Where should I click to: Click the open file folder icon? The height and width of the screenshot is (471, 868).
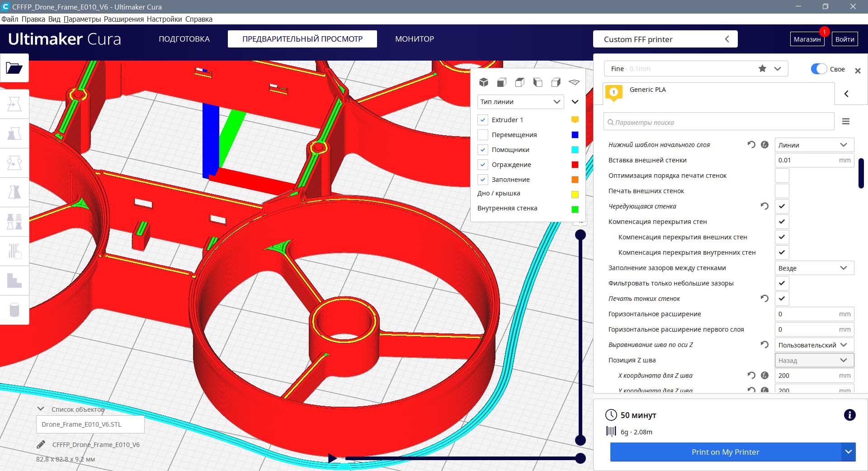[14, 68]
